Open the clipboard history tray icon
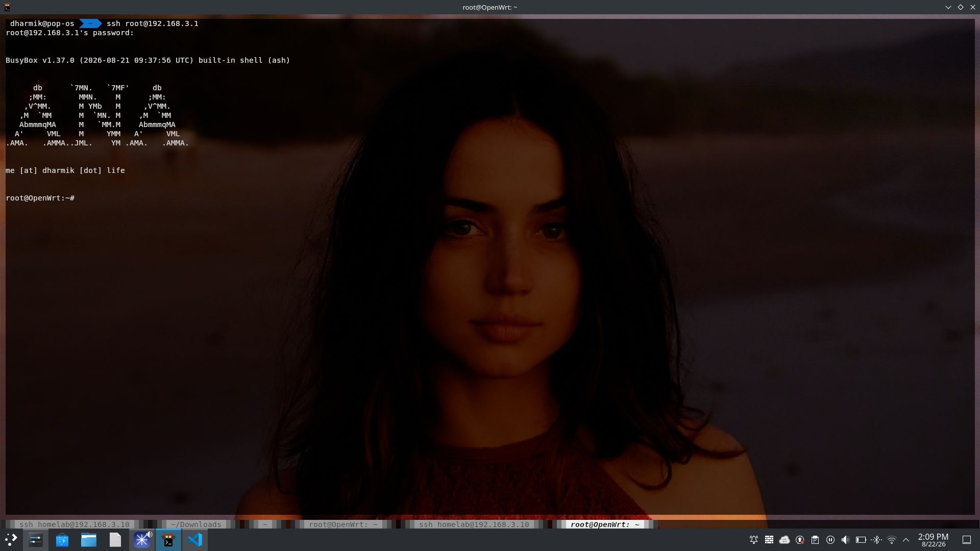Screen dimensions: 980x551 (x=815, y=540)
